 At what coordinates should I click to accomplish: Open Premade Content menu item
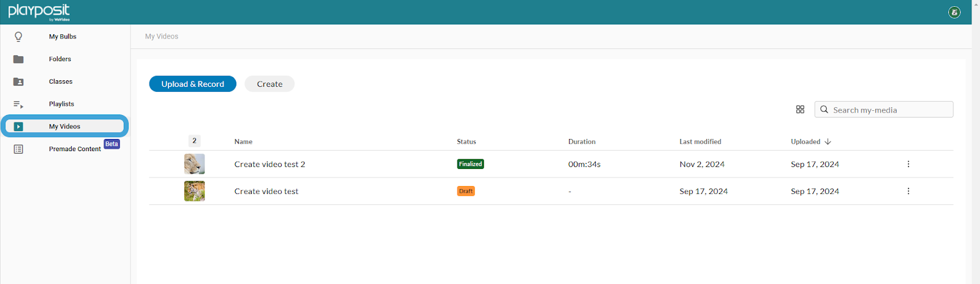[75, 149]
